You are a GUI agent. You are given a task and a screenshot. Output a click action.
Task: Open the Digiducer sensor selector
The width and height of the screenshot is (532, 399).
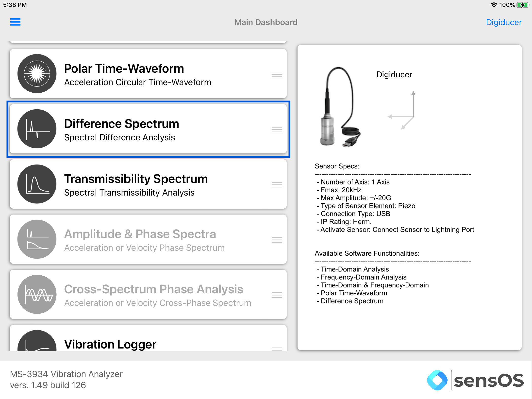504,22
